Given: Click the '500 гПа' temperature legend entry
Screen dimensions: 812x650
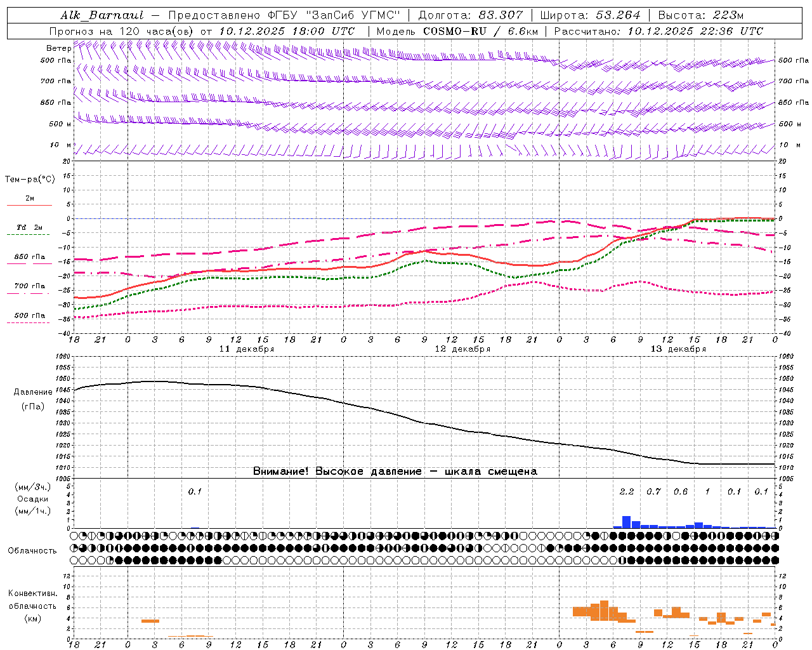Looking at the screenshot, I should coord(30,315).
